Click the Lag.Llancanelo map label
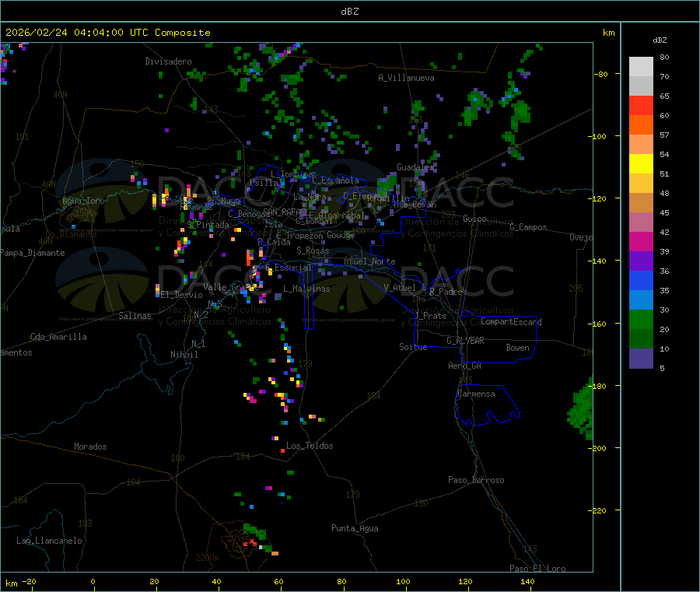The width and height of the screenshot is (700, 592). click(49, 541)
